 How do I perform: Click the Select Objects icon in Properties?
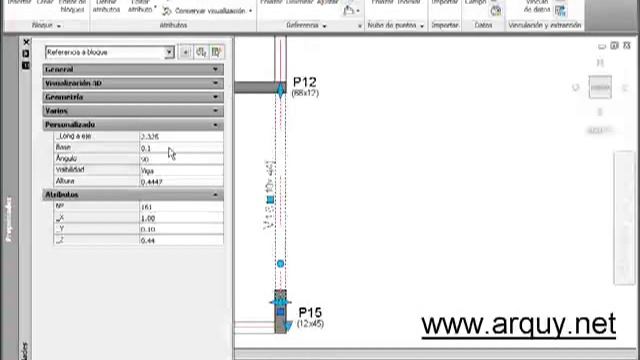tap(201, 52)
